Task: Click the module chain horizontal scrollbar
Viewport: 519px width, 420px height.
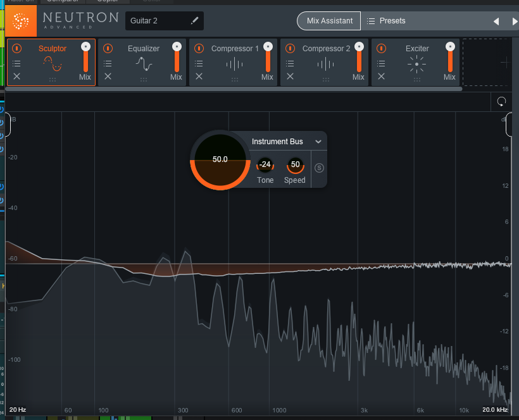Action: pyautogui.click(x=234, y=89)
